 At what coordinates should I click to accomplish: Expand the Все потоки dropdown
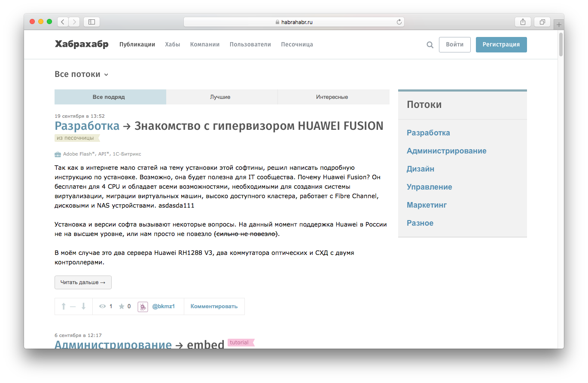[x=82, y=74]
